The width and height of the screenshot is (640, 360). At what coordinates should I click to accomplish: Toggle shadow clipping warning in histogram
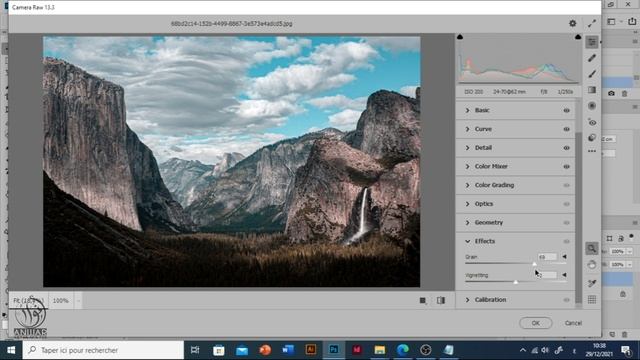point(460,37)
